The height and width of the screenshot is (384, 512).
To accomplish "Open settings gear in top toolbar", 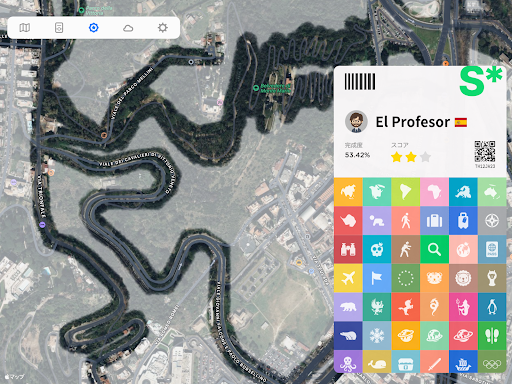I will (163, 28).
